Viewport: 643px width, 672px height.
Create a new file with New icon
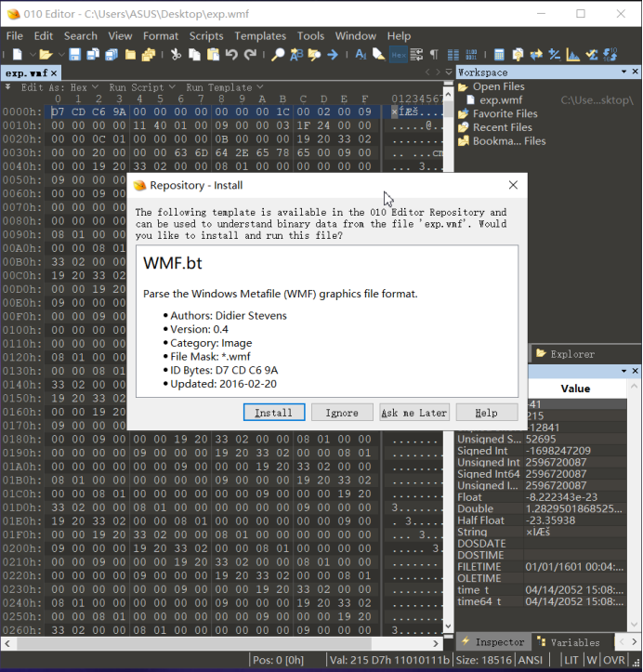click(17, 55)
